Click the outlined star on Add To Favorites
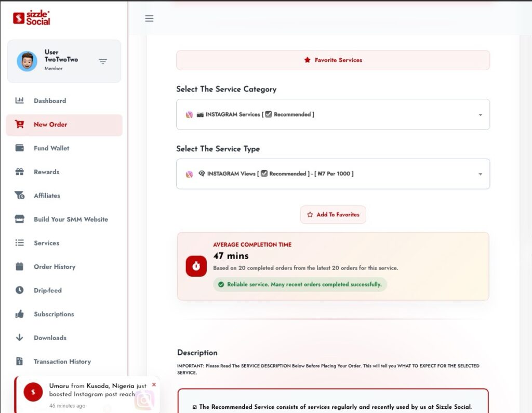532x413 pixels. pyautogui.click(x=310, y=215)
